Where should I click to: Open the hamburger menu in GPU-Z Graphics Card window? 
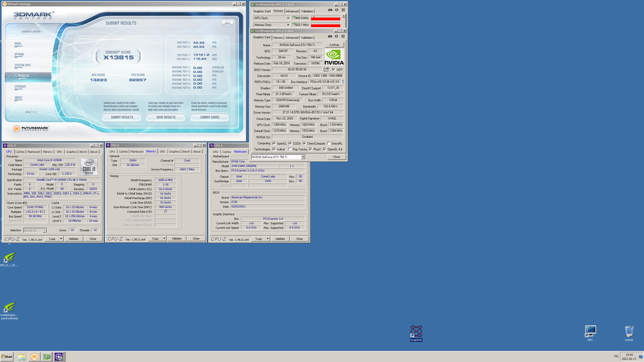[343, 36]
